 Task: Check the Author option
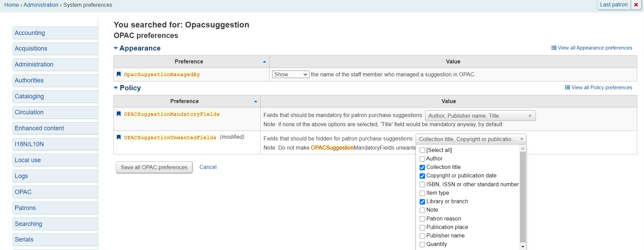click(x=422, y=159)
